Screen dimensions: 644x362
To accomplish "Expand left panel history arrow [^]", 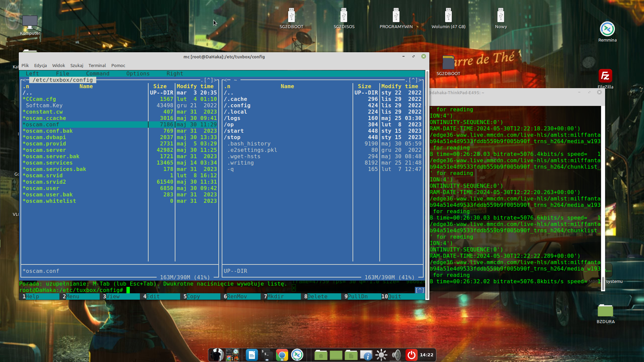I will pyautogui.click(x=209, y=80).
